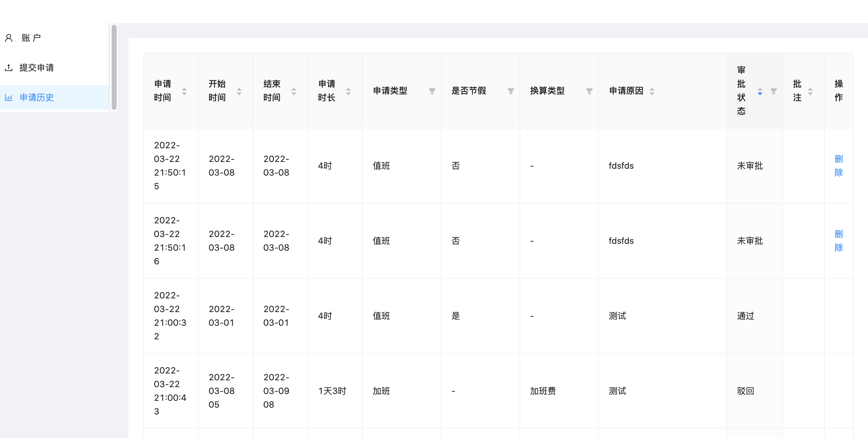Toggle sorting on the 批注 column
The height and width of the screenshot is (438, 868).
[810, 91]
